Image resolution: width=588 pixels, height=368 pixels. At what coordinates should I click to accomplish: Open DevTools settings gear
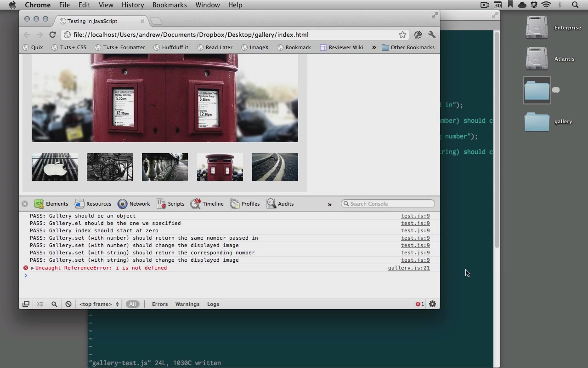[x=432, y=304]
